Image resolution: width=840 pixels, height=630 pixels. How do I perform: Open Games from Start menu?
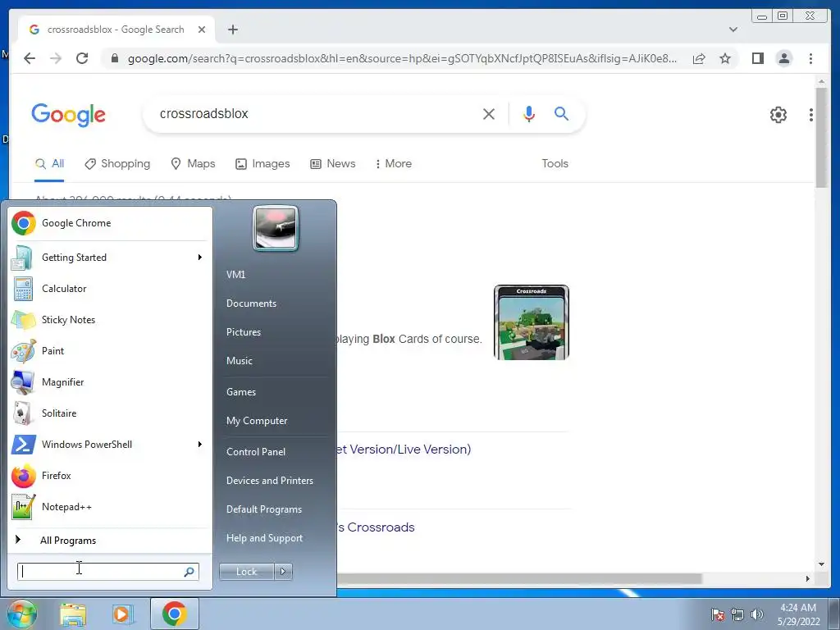click(241, 392)
